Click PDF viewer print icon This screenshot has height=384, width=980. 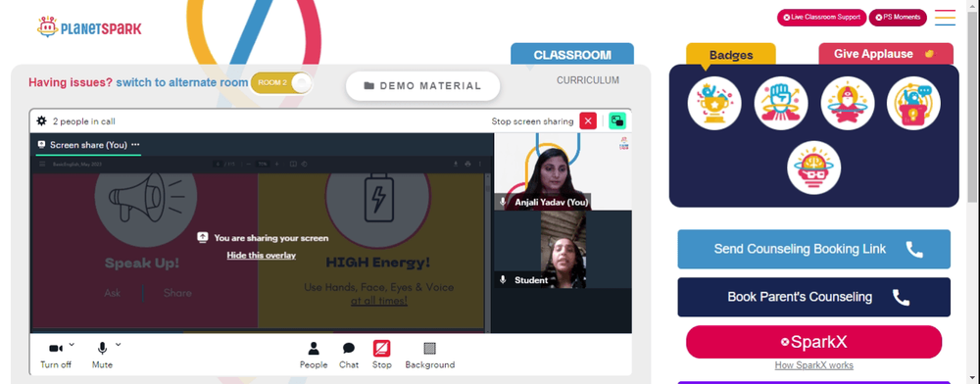click(x=467, y=165)
